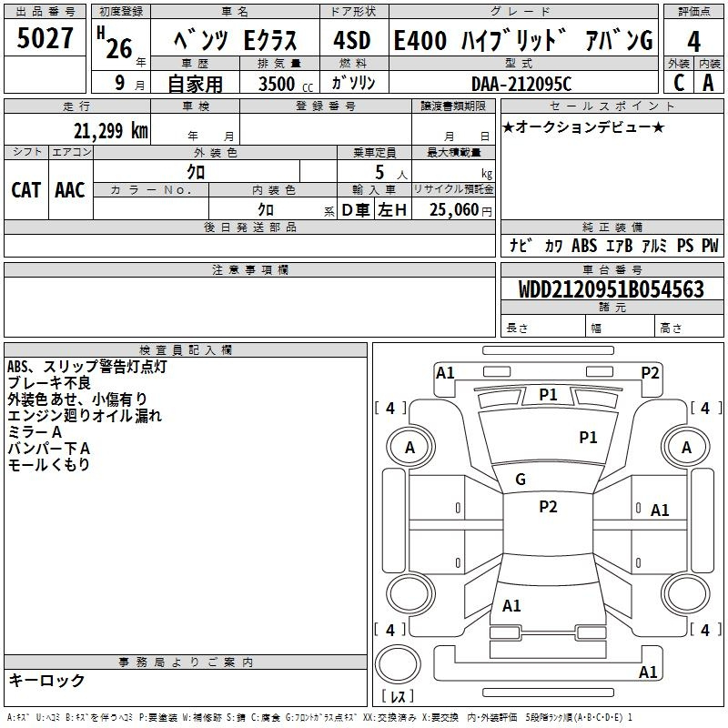The image size is (728, 728).
Task: Select ナビ in the equipment list
Action: point(521,245)
